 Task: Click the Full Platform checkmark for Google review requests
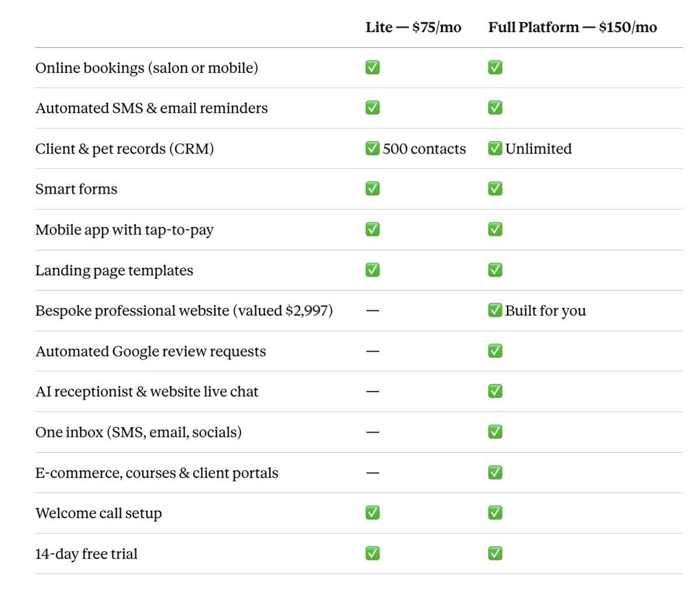point(495,351)
